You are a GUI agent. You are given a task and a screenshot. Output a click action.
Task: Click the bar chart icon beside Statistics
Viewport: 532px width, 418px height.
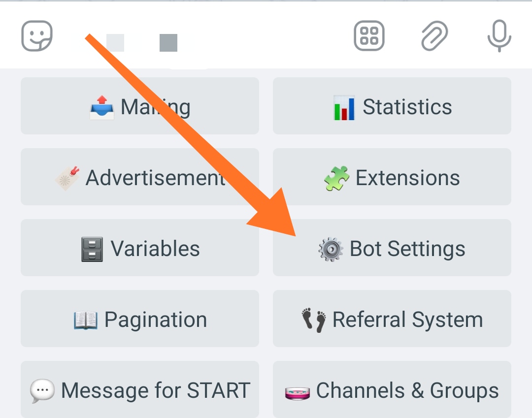(344, 108)
